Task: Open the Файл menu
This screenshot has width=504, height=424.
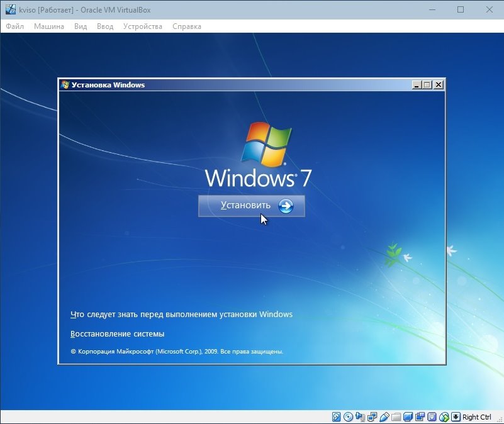Action: pos(14,26)
